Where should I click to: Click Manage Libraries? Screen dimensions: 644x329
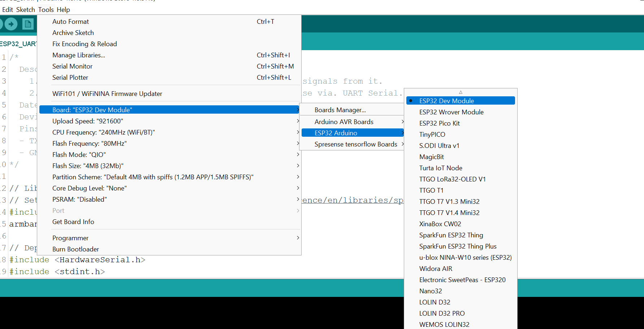pos(79,55)
